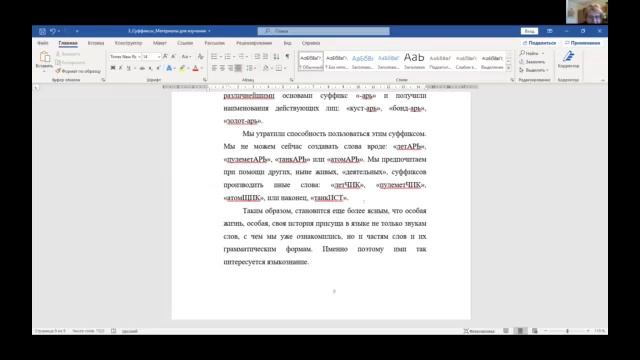Open Примечания (Comments) button

coord(582,43)
